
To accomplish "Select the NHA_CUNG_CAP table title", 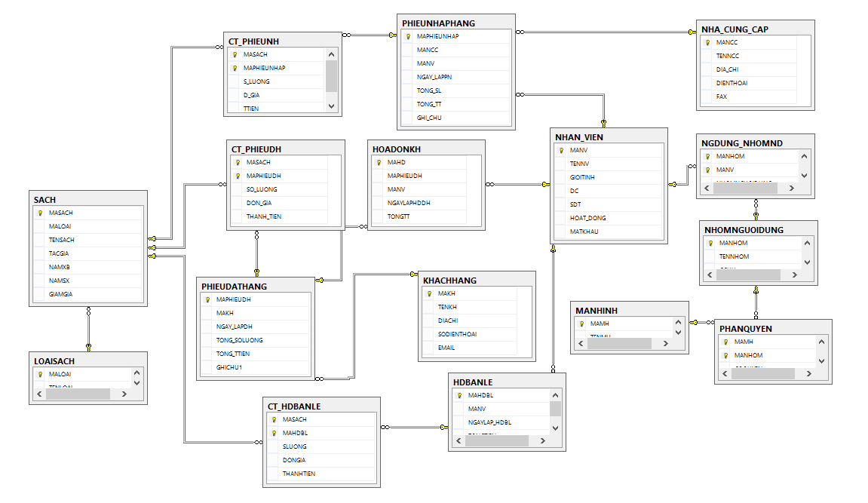I will [735, 29].
